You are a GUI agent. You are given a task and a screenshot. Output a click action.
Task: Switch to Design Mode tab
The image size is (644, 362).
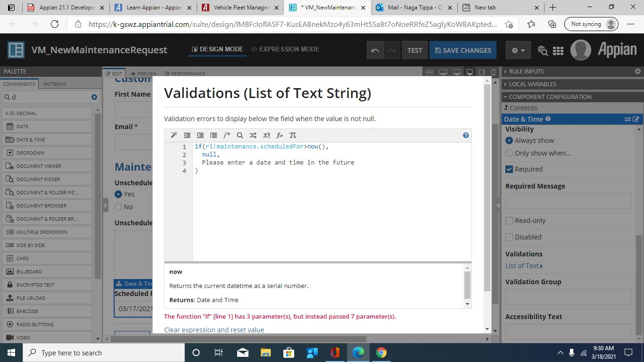click(x=217, y=49)
